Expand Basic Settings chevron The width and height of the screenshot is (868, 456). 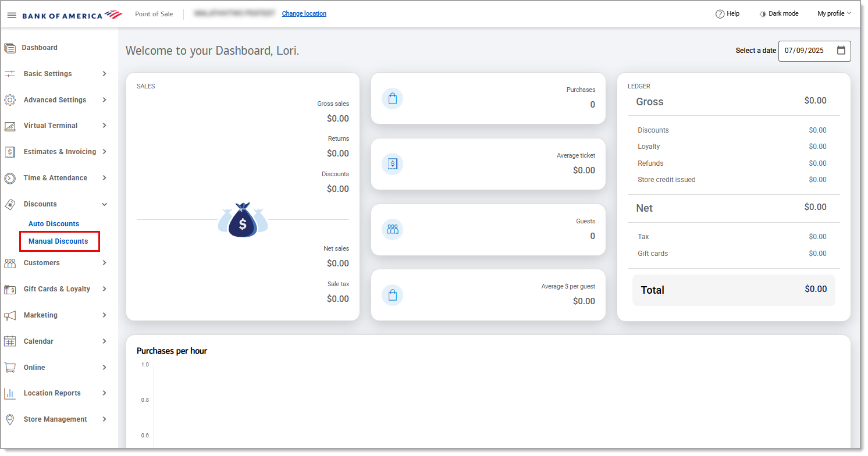[x=104, y=74]
